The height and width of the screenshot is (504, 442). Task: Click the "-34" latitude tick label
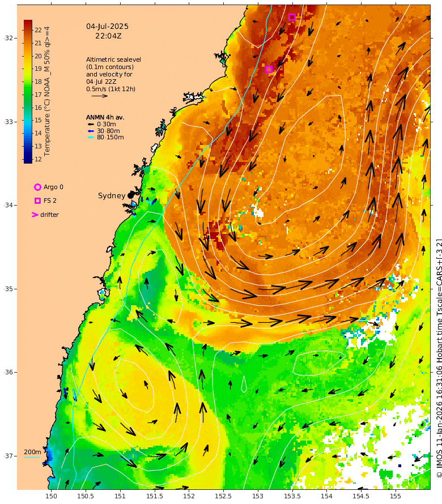pos(8,205)
